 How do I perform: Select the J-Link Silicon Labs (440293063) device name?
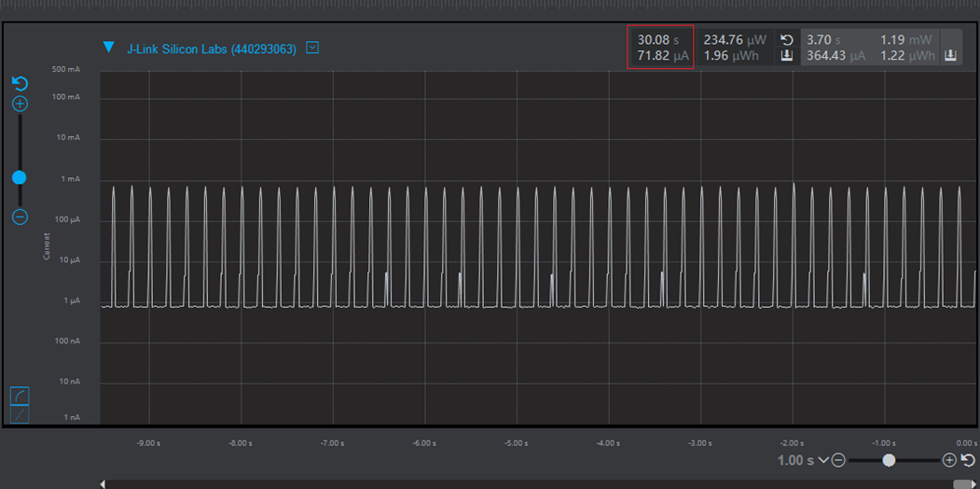tap(212, 49)
